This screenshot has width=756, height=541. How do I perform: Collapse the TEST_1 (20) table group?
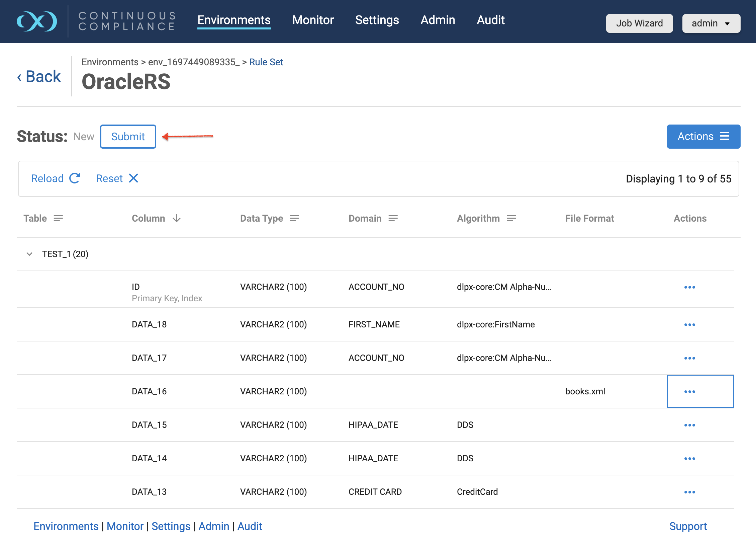tap(29, 254)
